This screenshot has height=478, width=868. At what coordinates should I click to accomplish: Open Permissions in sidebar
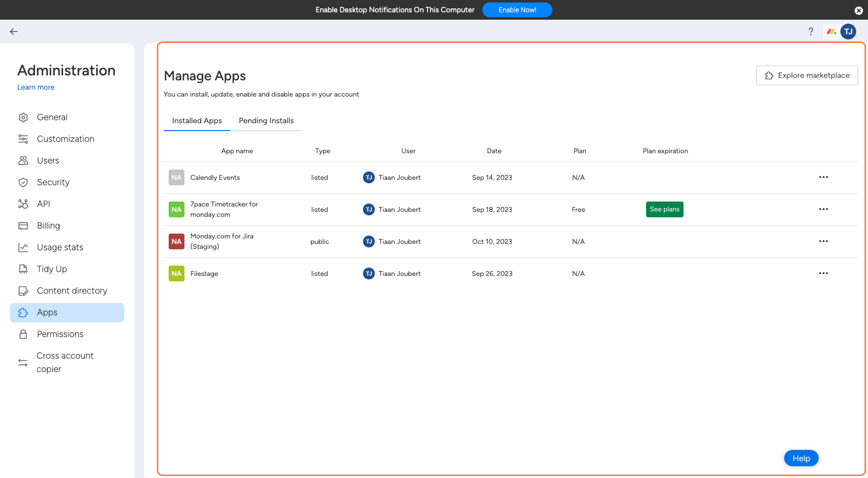point(67,334)
